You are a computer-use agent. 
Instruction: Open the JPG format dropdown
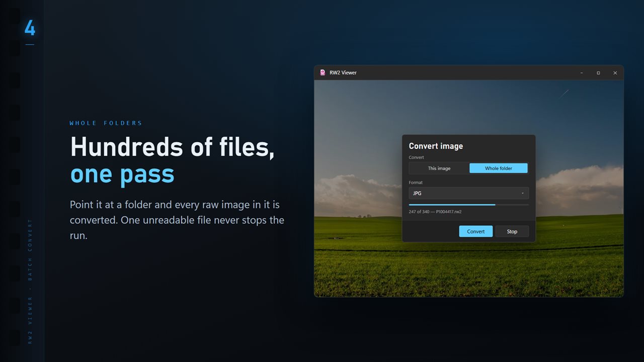469,193
